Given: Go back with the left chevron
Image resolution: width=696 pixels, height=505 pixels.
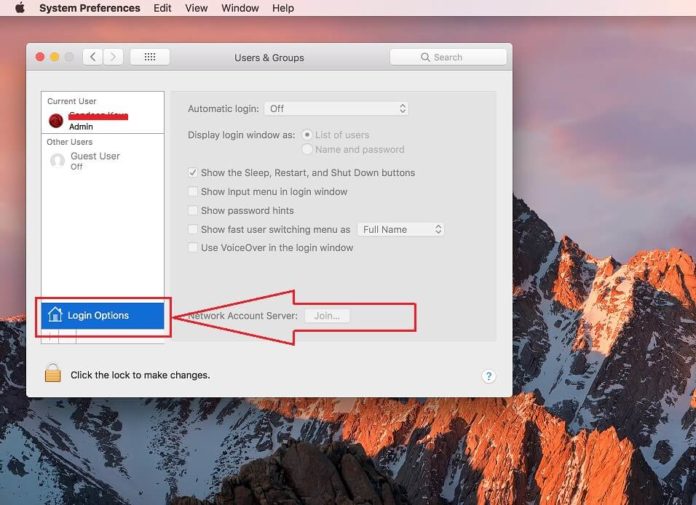Looking at the screenshot, I should pos(93,57).
